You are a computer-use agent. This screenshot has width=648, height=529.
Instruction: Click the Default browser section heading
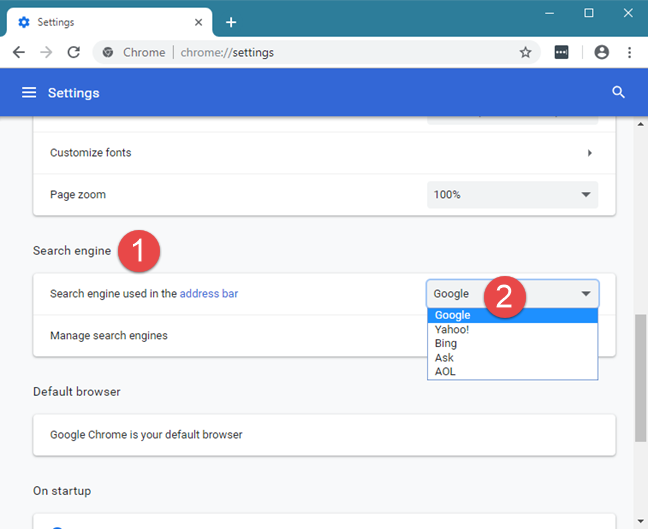tap(76, 392)
